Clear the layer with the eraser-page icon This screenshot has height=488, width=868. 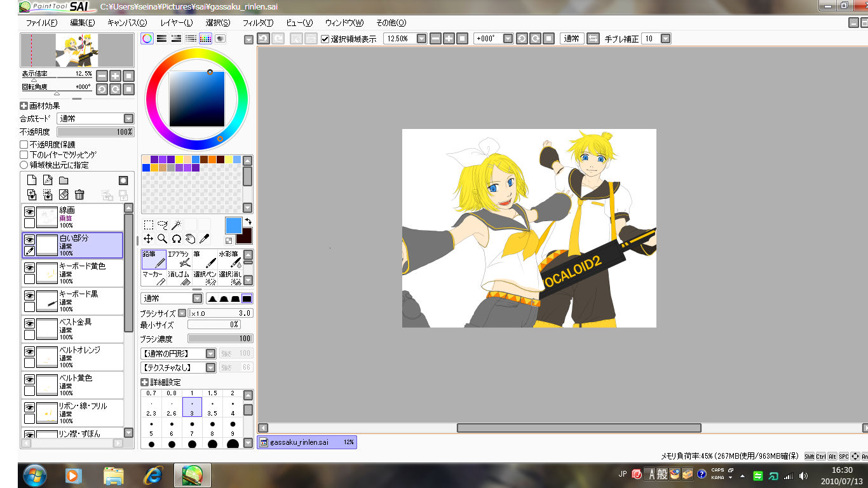coord(64,194)
